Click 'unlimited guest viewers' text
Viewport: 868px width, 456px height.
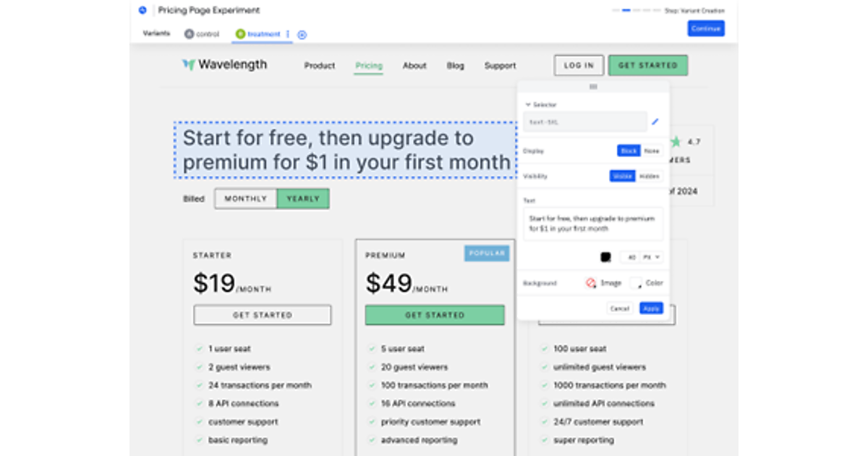600,367
